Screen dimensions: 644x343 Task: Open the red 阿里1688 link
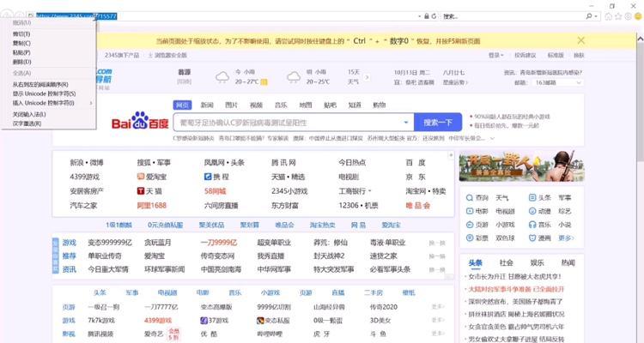tap(151, 206)
